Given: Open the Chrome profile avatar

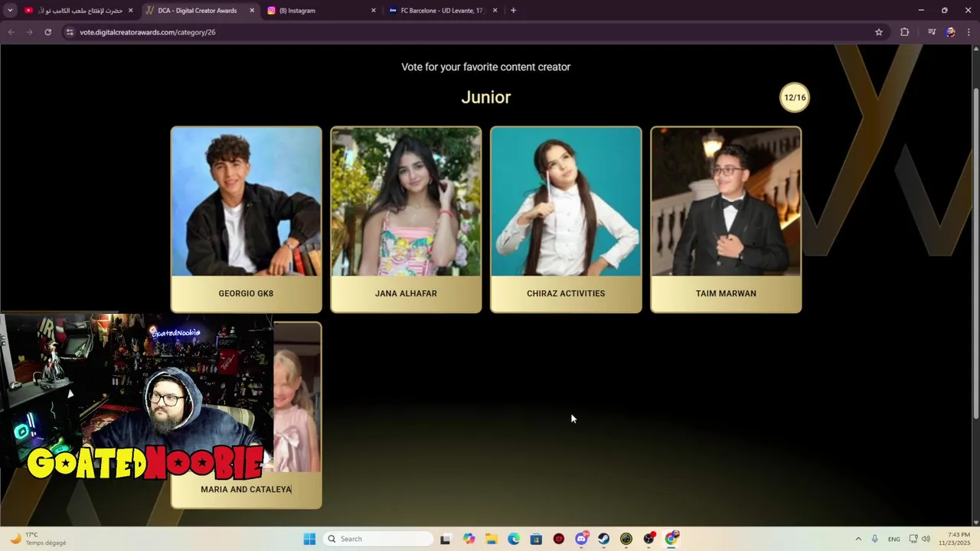Looking at the screenshot, I should tap(951, 32).
